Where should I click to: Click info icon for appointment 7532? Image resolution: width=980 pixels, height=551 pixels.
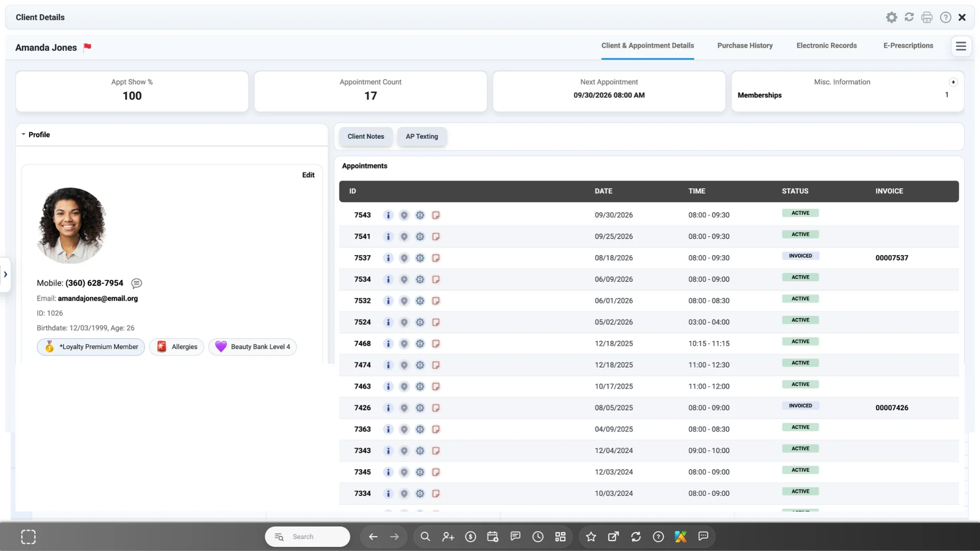(x=388, y=301)
